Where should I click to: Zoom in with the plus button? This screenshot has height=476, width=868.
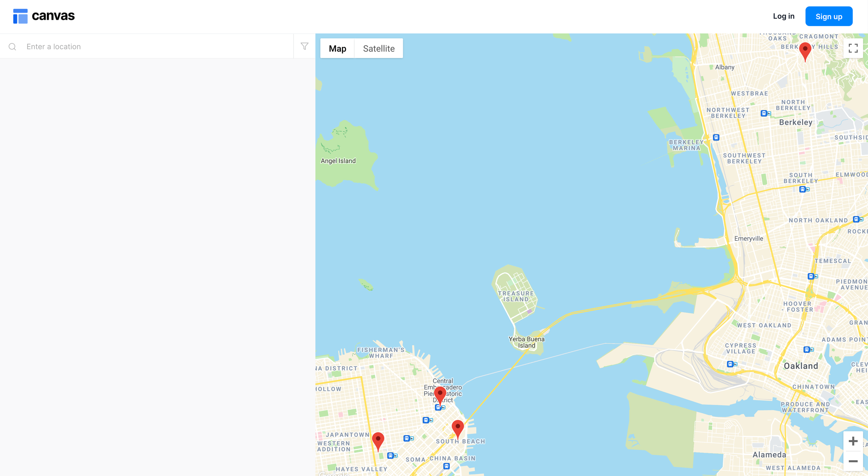(853, 441)
